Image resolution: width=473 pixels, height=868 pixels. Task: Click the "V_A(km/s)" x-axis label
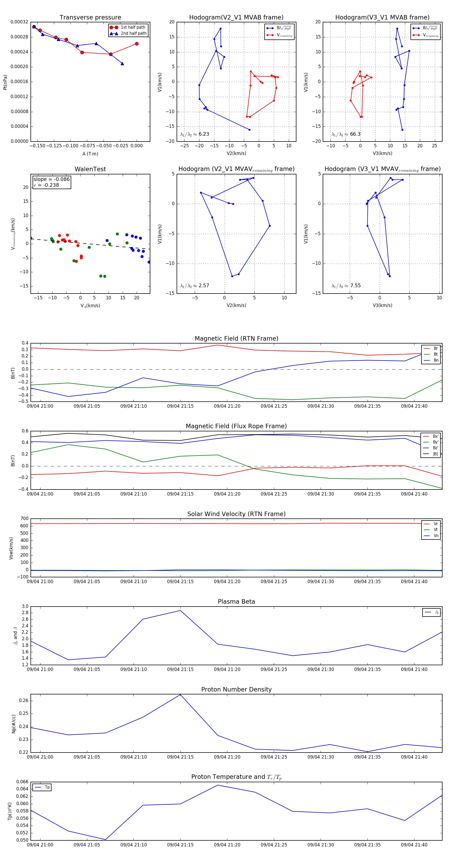90,306
